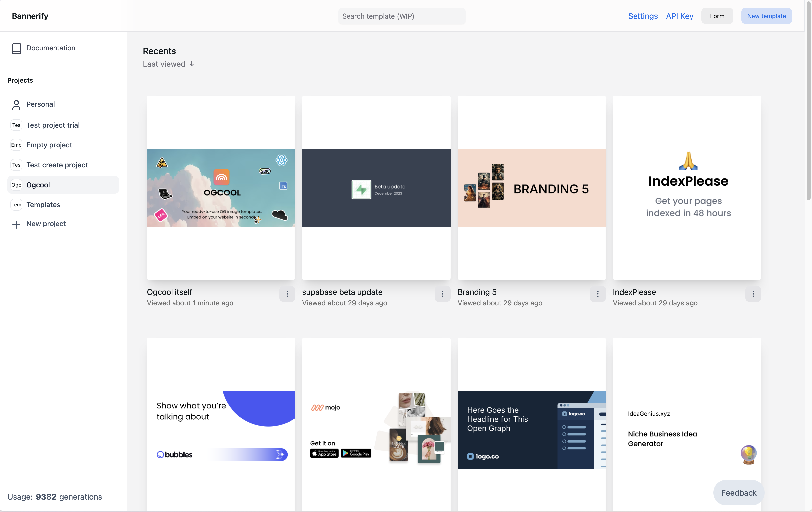Open the IndexPlease template thumbnail
812x512 pixels.
coord(687,188)
